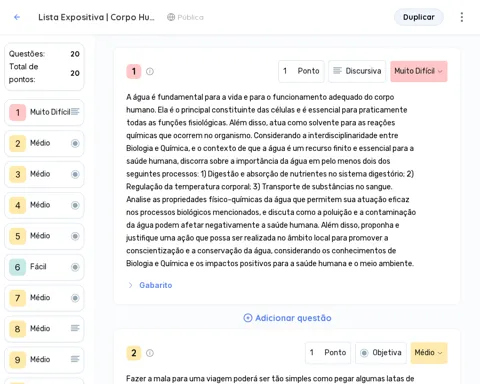Select question 3 Médio in the sidebar

click(44, 174)
